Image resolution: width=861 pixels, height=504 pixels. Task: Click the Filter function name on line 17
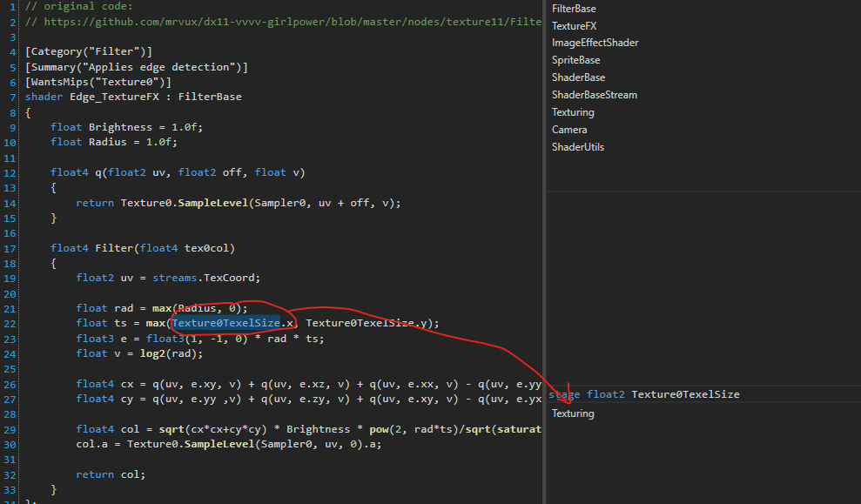tap(114, 248)
